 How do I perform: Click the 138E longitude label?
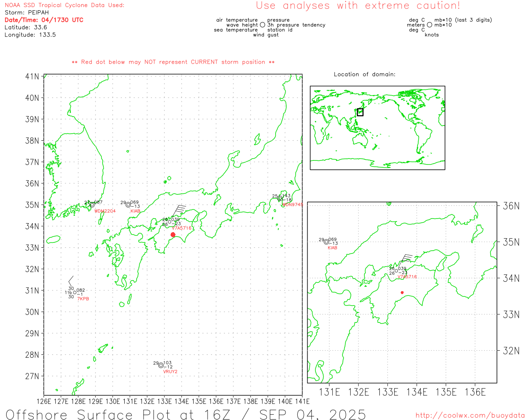(x=251, y=401)
